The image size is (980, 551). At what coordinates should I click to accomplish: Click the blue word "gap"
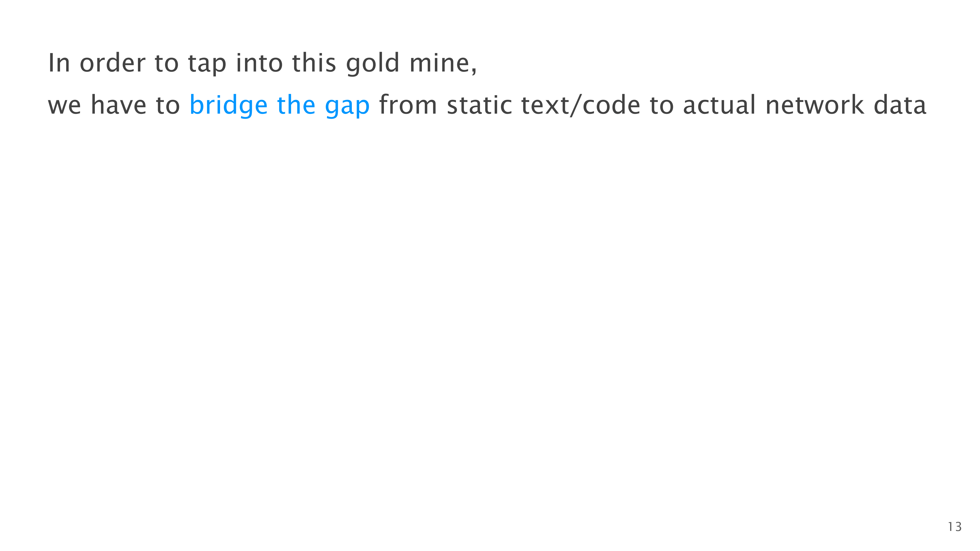[347, 106]
